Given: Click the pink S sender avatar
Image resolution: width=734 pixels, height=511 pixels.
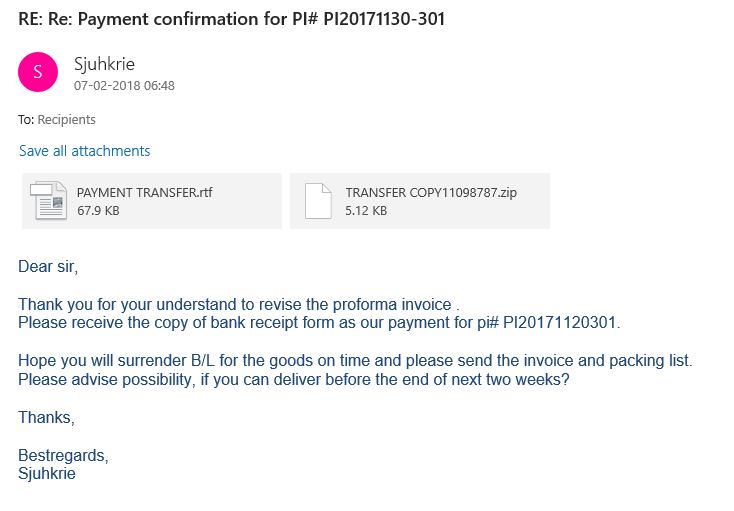Looking at the screenshot, I should tap(38, 72).
